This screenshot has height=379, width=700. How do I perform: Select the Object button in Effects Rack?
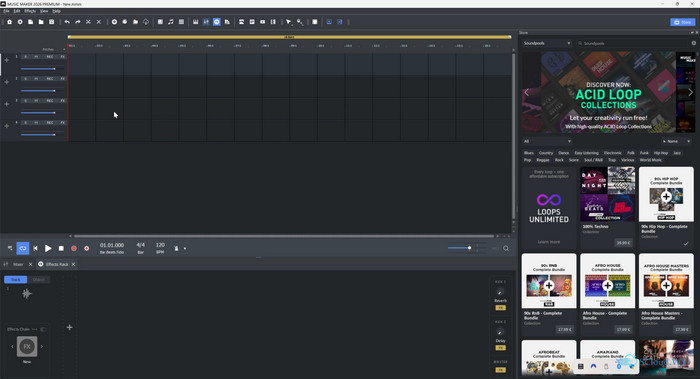coord(39,279)
